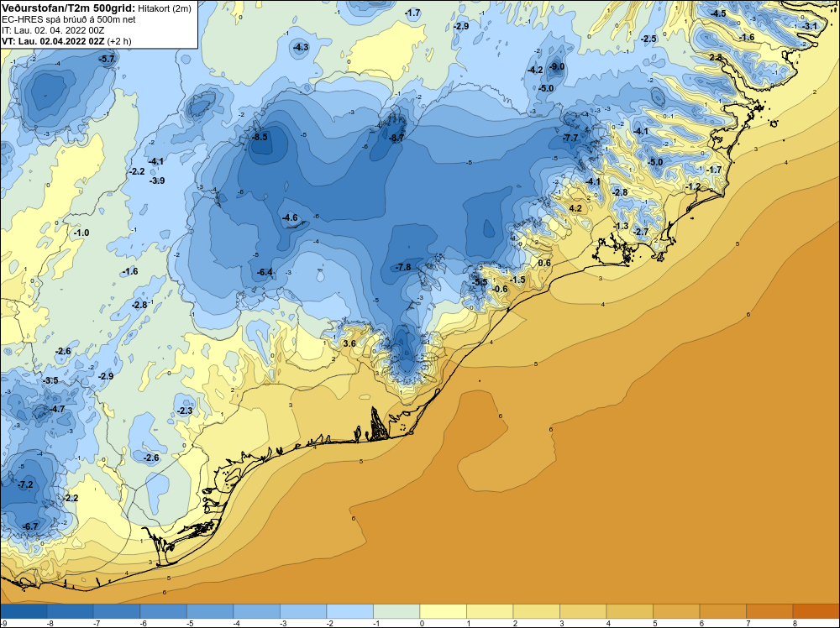Click the -4.6 temperature label
The width and height of the screenshot is (840, 628).
pyautogui.click(x=289, y=217)
